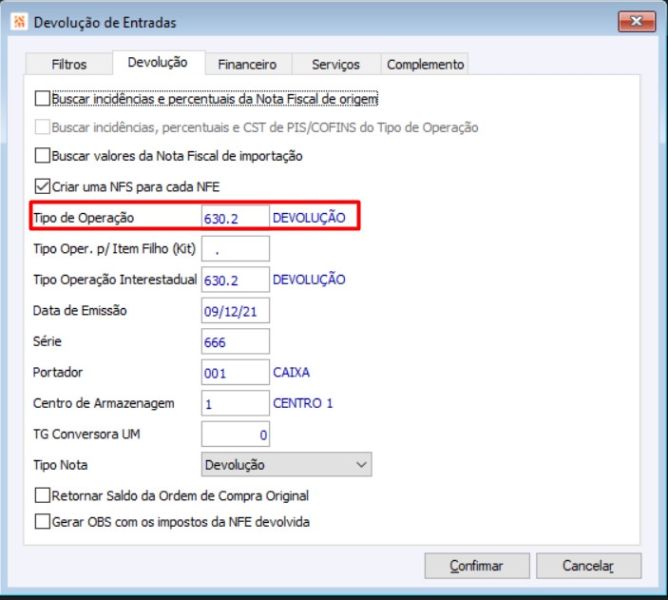
Task: Click the application icon in the title bar
Action: (19, 22)
